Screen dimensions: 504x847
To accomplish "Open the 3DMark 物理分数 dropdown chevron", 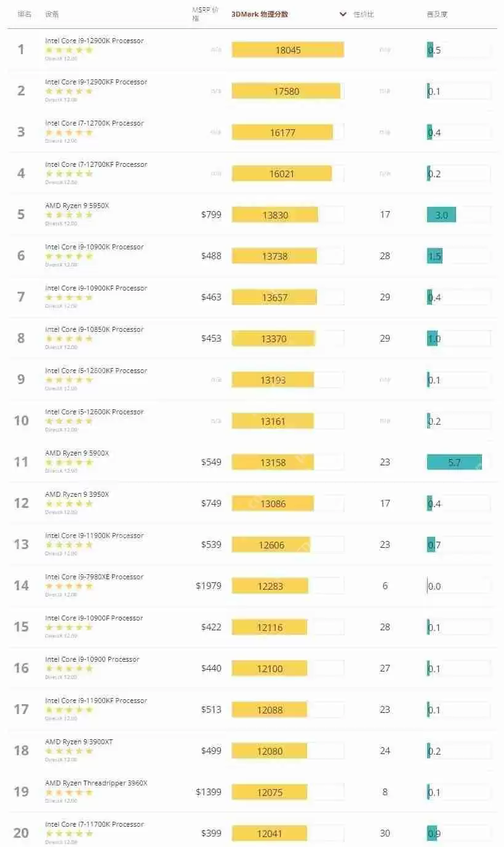I will click(343, 14).
